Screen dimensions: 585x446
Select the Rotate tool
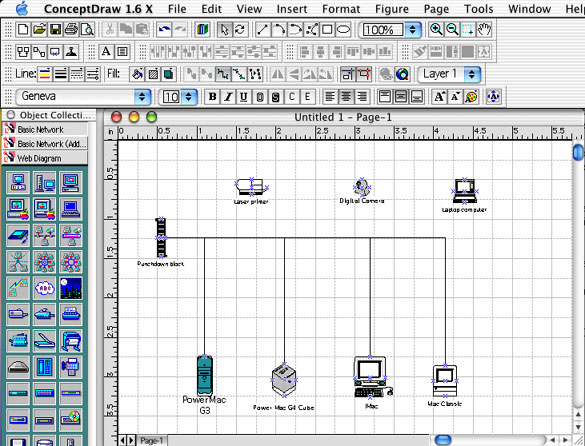tap(240, 29)
